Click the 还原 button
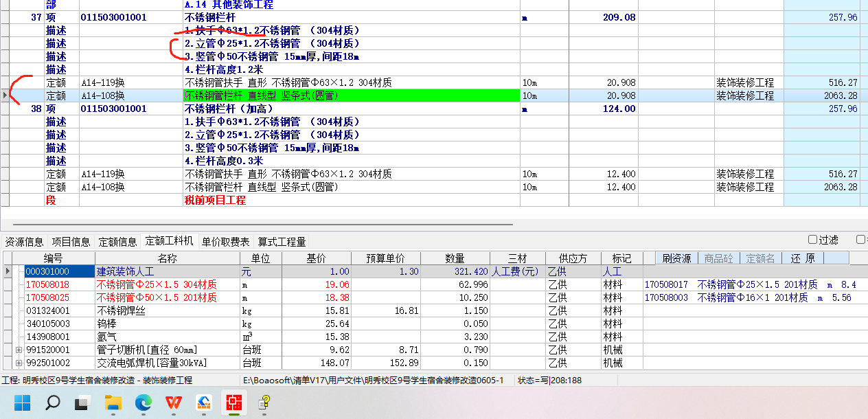Screen dimensions: 868x419 click(802, 258)
